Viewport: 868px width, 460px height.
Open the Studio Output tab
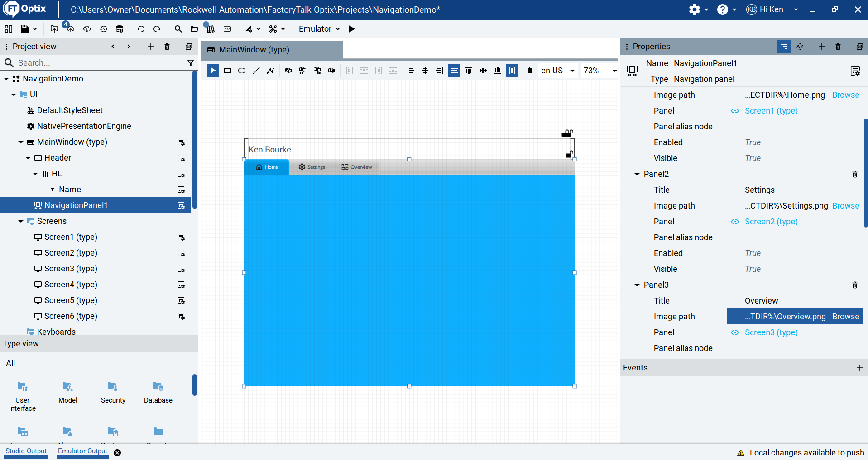(26, 451)
